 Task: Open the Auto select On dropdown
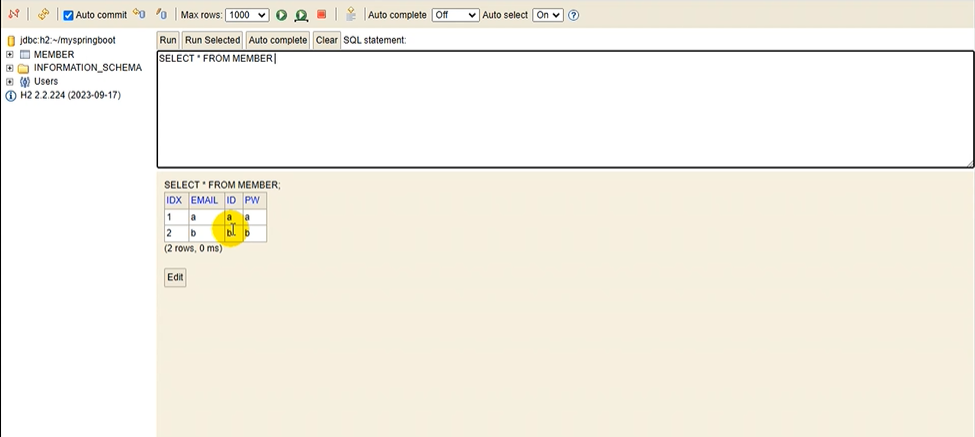(x=547, y=14)
